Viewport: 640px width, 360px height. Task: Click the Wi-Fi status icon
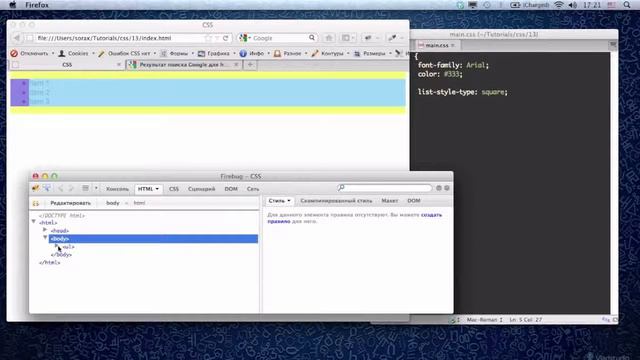coord(559,5)
